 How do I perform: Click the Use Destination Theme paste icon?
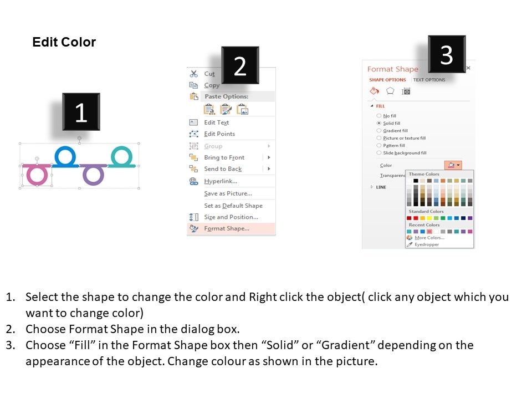[209, 109]
